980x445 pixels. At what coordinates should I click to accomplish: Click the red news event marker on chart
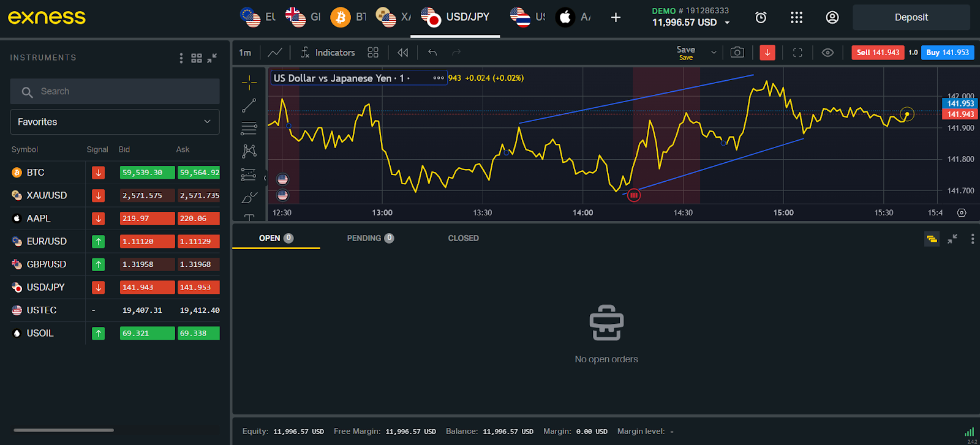point(634,195)
